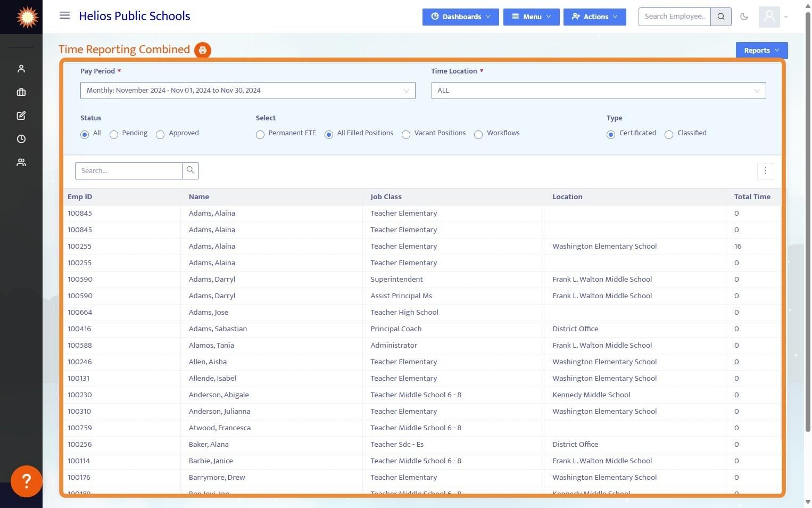Select the All status radio button
812x508 pixels.
(x=85, y=135)
